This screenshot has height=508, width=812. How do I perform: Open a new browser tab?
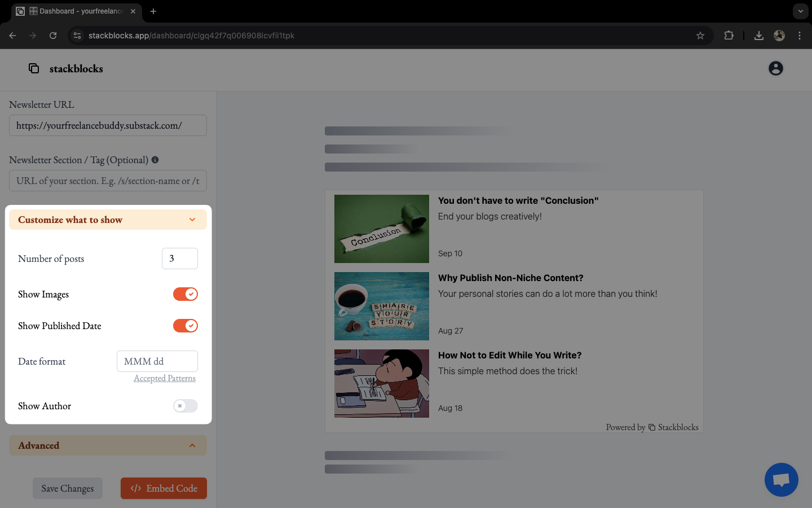(153, 11)
